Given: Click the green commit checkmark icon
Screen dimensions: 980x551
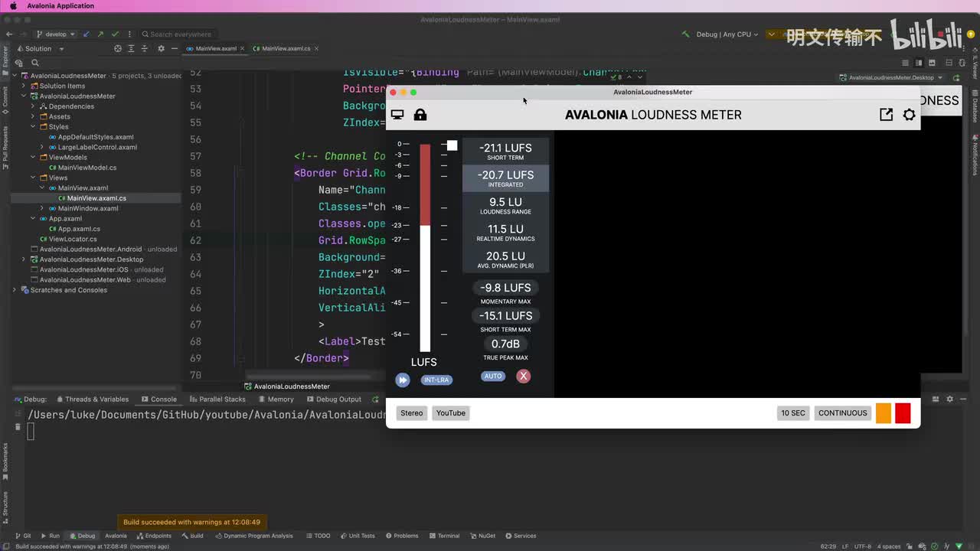Looking at the screenshot, I should click(x=115, y=34).
